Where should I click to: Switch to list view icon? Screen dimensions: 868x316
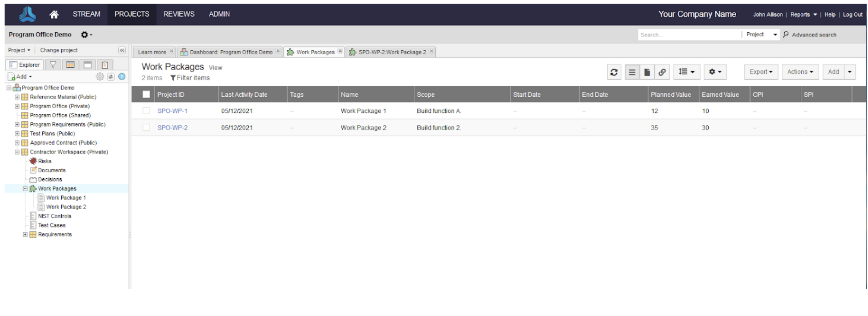(632, 72)
